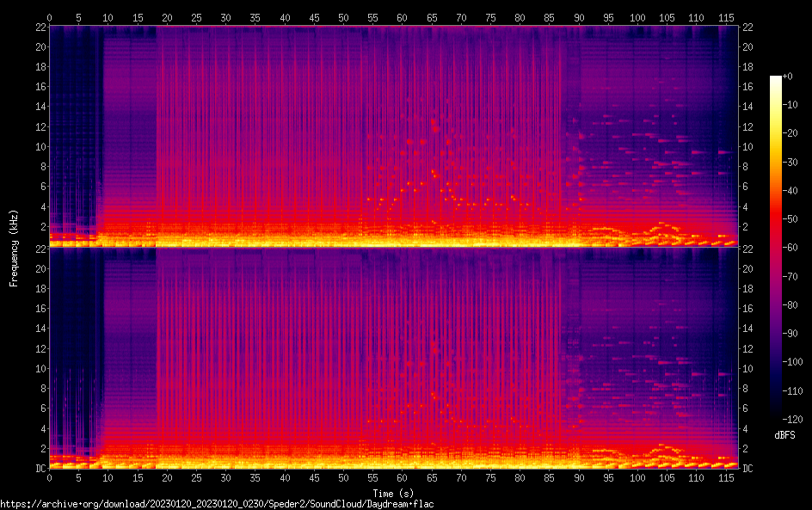Viewport: 812px width, 510px height.
Task: Click the 0 second mark on bottom time axis
Action: (x=49, y=476)
